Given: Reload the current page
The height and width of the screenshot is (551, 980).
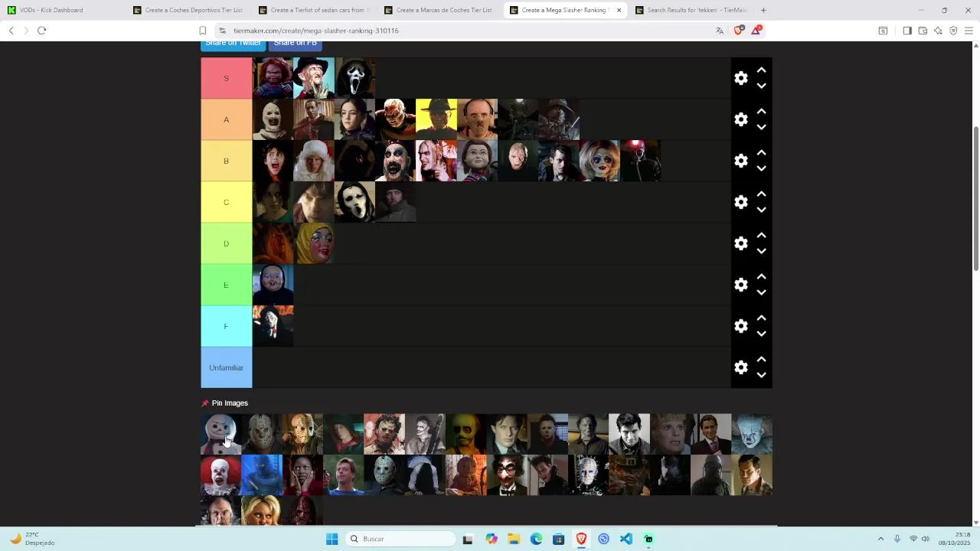Looking at the screenshot, I should pos(41,31).
